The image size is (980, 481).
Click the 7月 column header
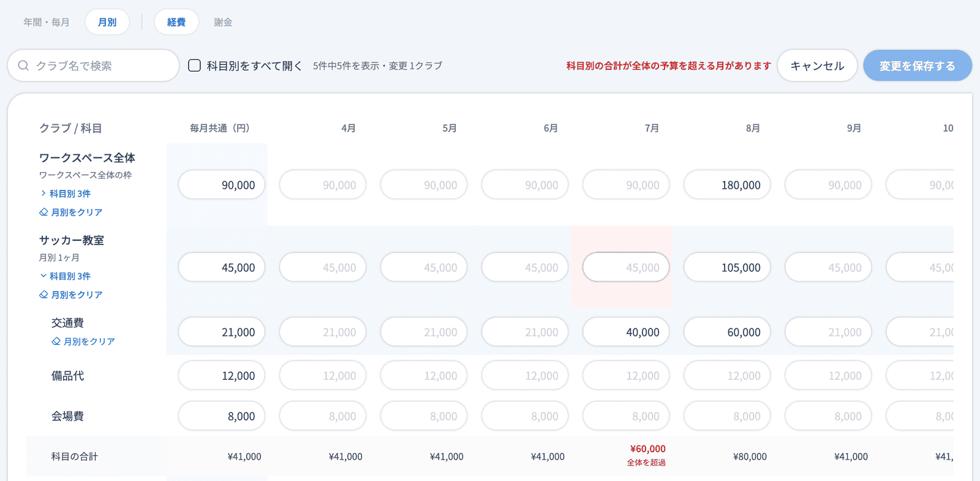point(652,128)
